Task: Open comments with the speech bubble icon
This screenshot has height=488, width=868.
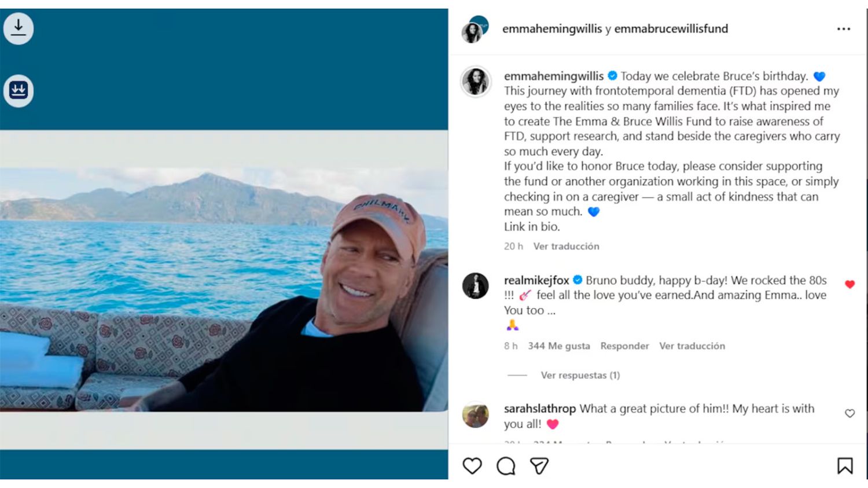Action: 506,466
